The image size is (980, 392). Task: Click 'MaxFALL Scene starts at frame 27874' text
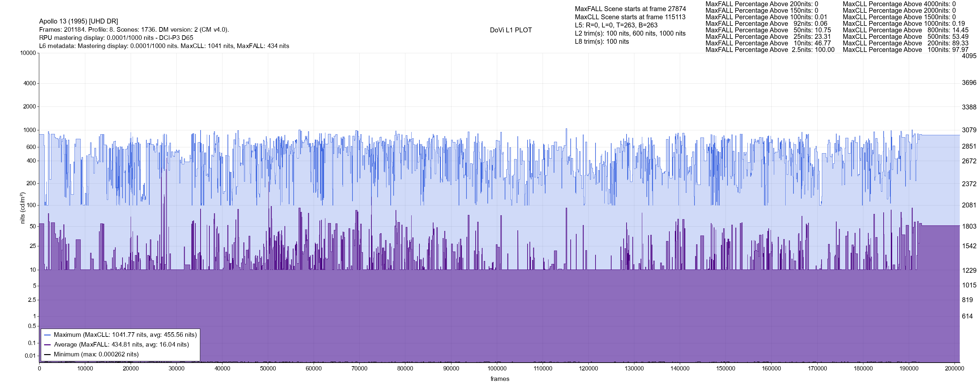click(x=630, y=9)
